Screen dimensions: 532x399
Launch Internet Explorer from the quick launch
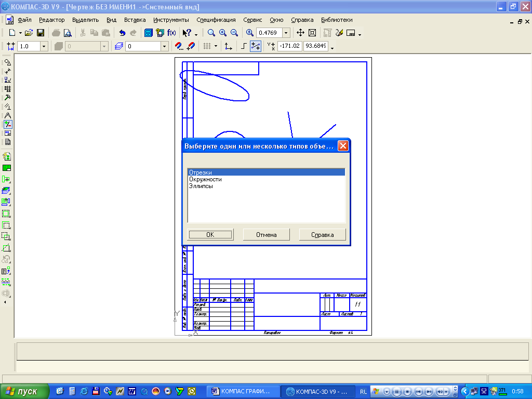84,391
